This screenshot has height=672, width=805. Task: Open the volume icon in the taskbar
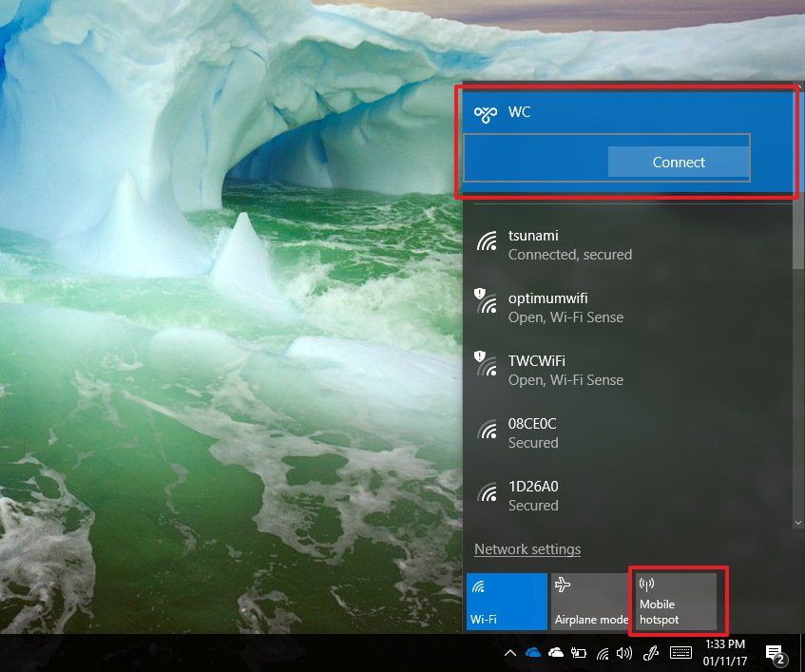tap(625, 654)
